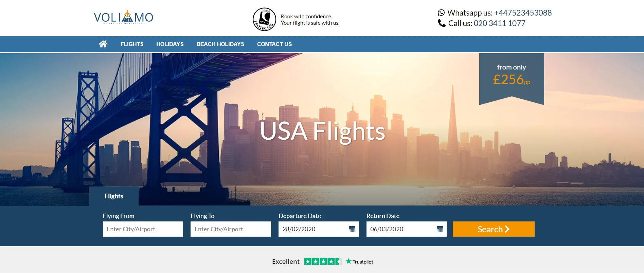Click the phone handset icon
This screenshot has width=644, height=273.
[x=442, y=23]
